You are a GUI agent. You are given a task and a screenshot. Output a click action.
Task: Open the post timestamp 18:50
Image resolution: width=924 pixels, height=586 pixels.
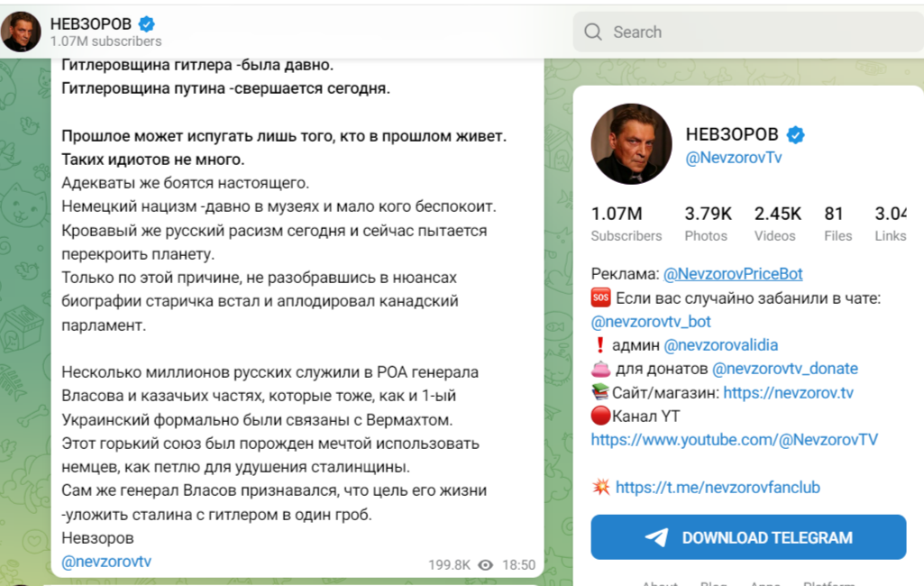518,565
